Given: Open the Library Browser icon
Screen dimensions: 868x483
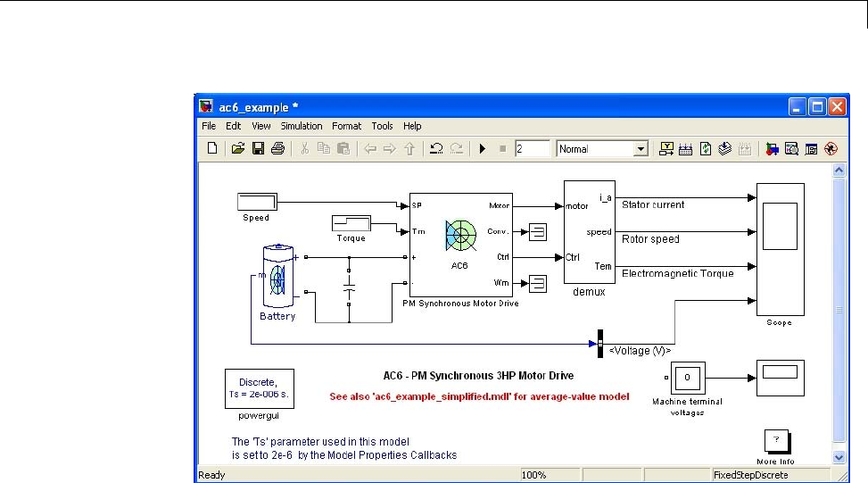Looking at the screenshot, I should pyautogui.click(x=772, y=148).
